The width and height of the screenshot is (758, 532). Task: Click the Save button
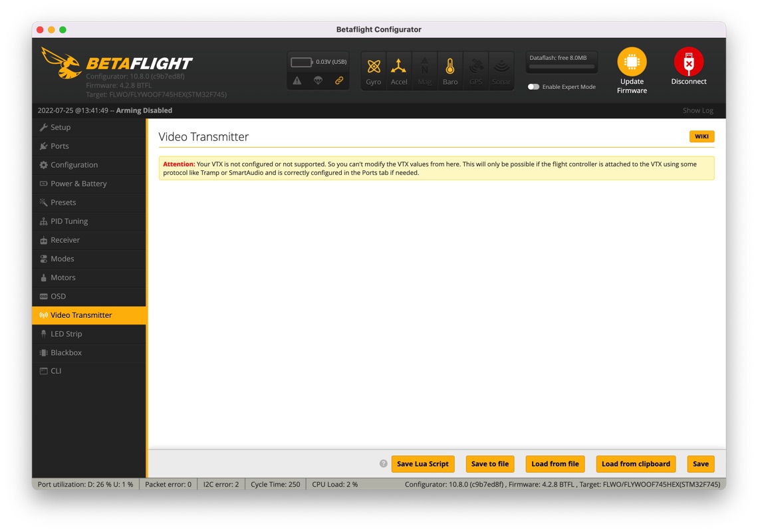pyautogui.click(x=700, y=464)
